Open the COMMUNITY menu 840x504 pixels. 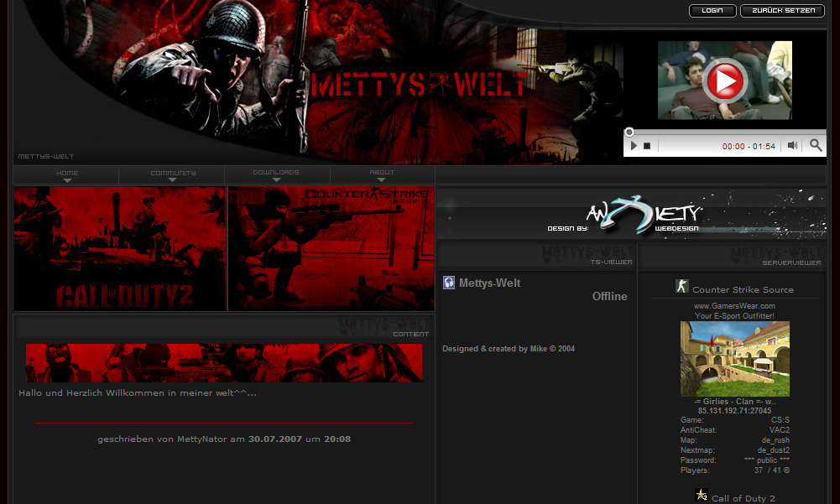(x=173, y=174)
